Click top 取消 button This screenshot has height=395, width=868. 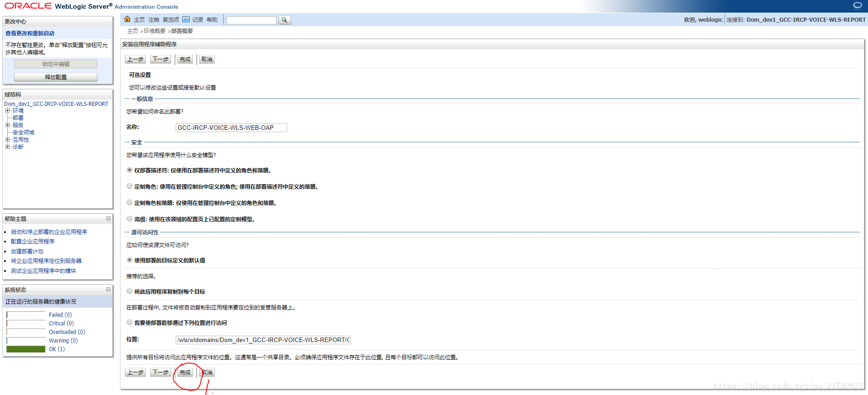[207, 59]
